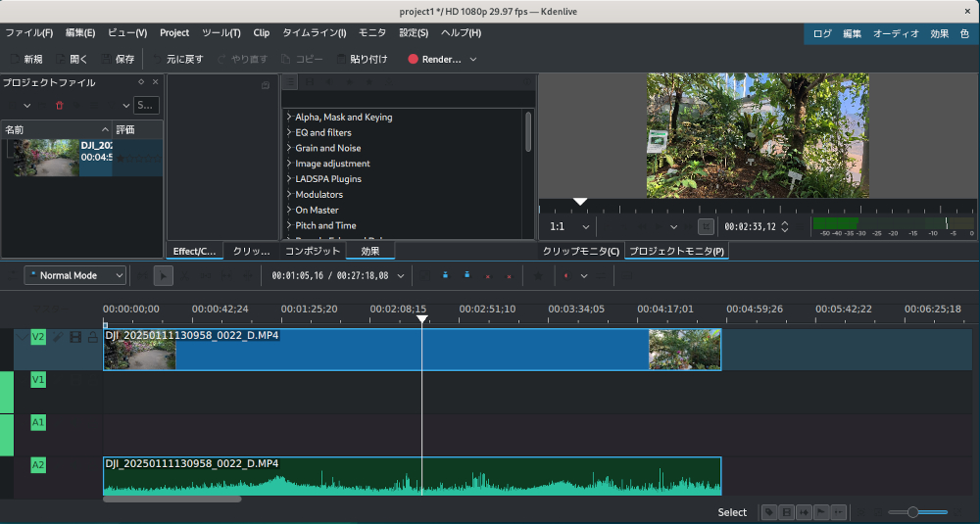Open the Normal Mode dropdown

[x=75, y=276]
